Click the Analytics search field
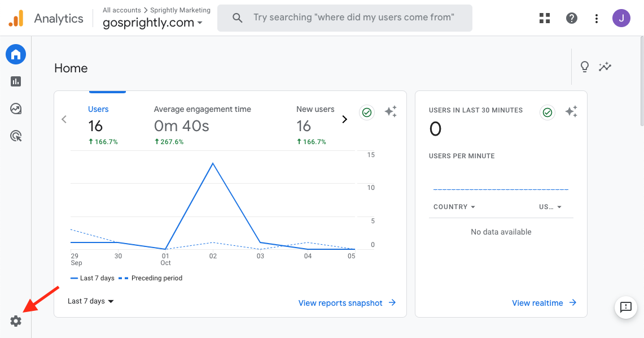 [x=345, y=18]
